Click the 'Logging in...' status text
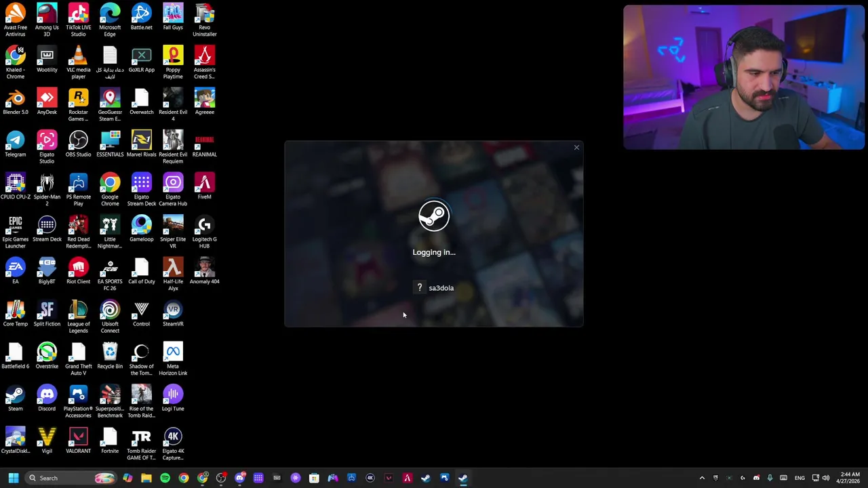868x488 pixels. pyautogui.click(x=434, y=252)
